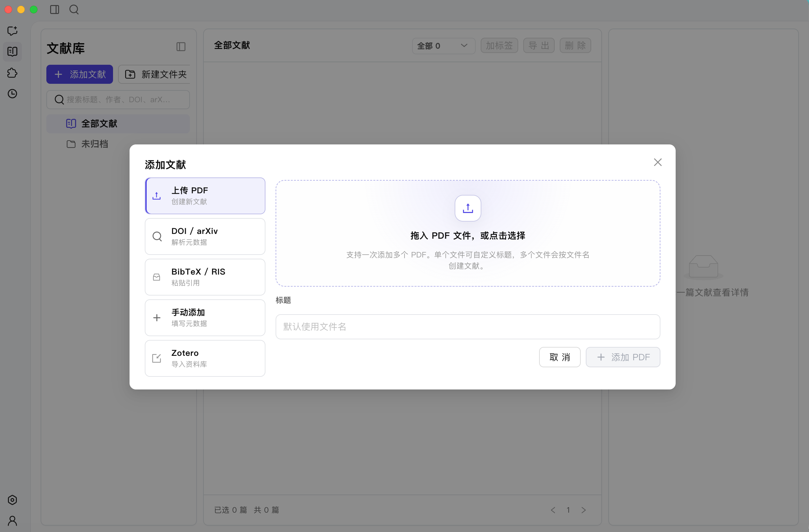Select the DOI / arXiv option
The height and width of the screenshot is (532, 809).
coord(205,236)
